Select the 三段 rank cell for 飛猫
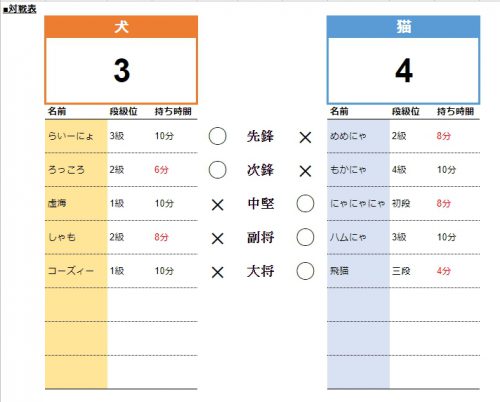 click(x=401, y=271)
